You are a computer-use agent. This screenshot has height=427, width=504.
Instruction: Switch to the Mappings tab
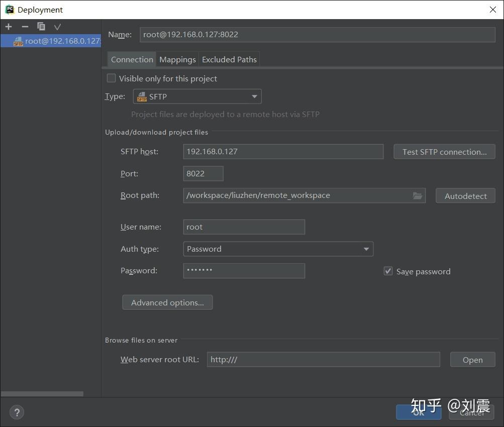pyautogui.click(x=177, y=59)
